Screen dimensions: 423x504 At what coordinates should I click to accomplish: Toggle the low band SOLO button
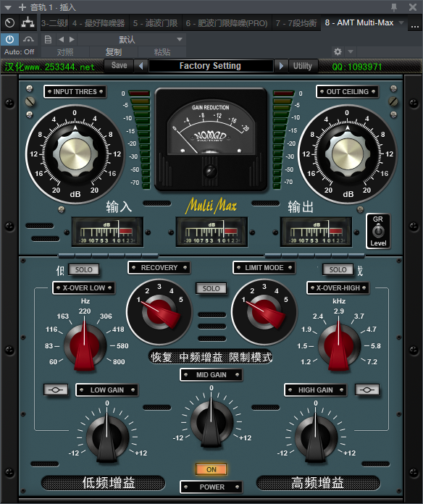83,269
